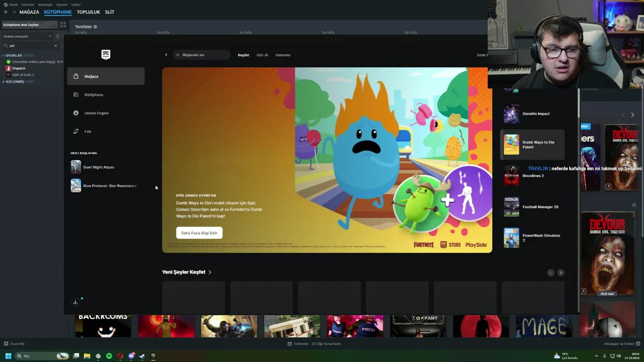Select Path of Exile 2 in Steam list
The width and height of the screenshot is (644, 362).
point(23,74)
